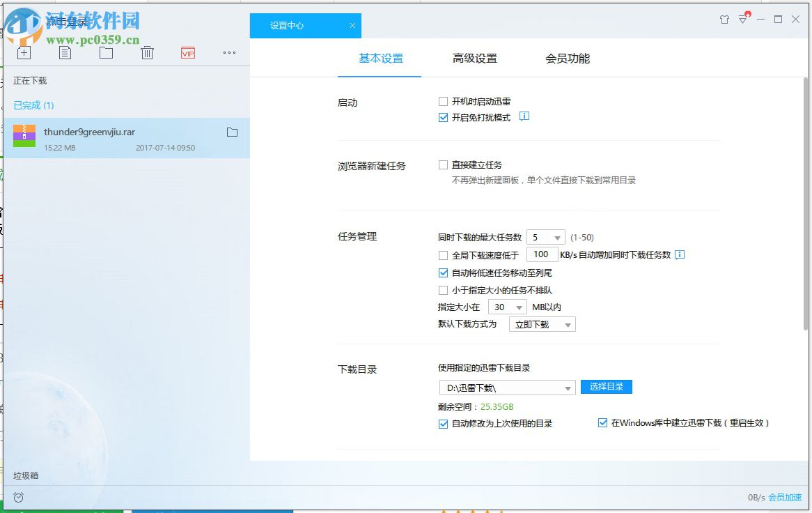Screen dimensions: 812x513
Task: Click the 选择目录 button
Action: pyautogui.click(x=606, y=387)
